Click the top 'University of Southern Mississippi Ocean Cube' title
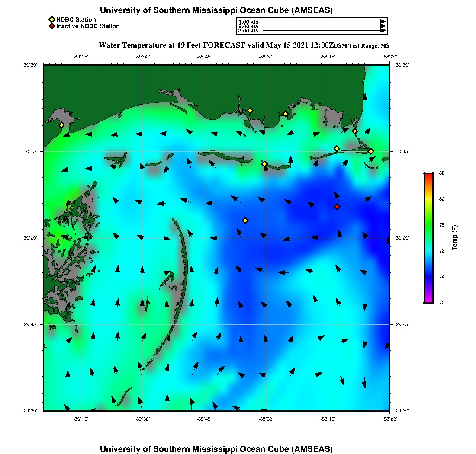This screenshot has width=476, height=454. point(216,10)
